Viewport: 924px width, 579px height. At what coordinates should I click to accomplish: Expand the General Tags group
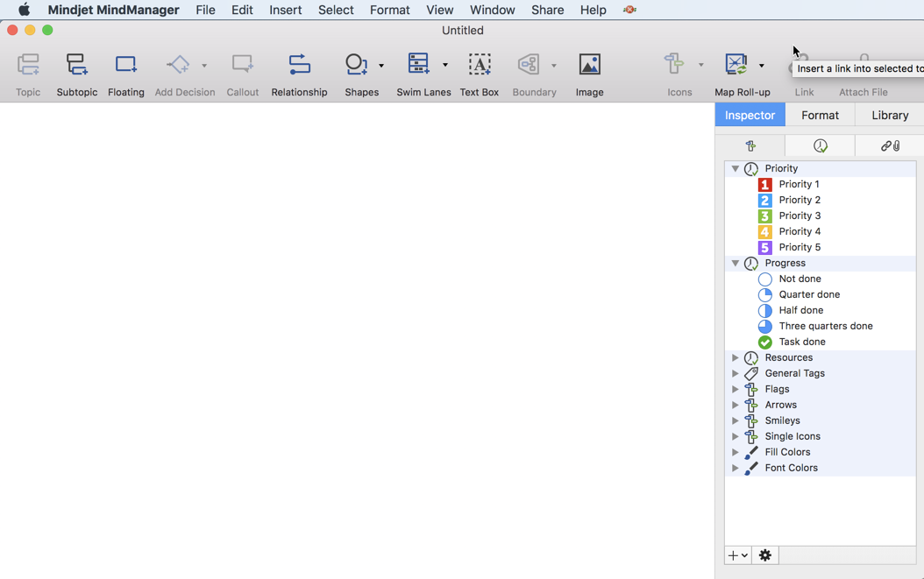click(x=735, y=373)
